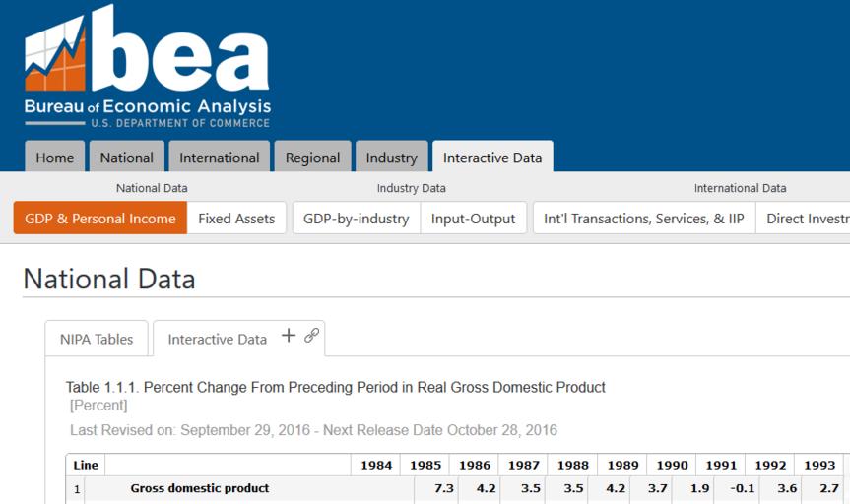Select the Interactive Data top navigation tab
Image resolution: width=850 pixels, height=504 pixels.
492,157
